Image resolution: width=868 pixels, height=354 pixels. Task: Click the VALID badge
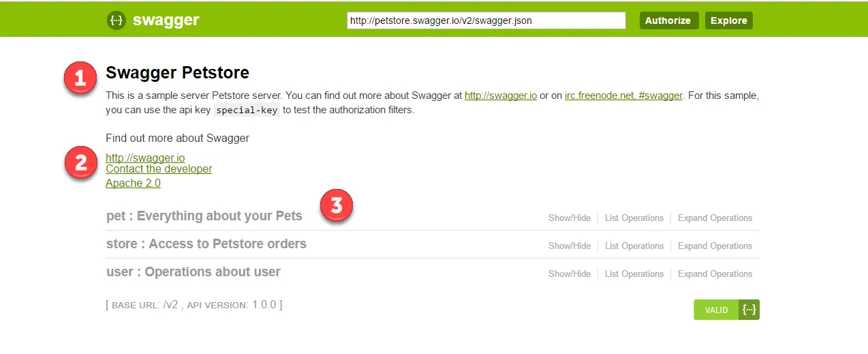pos(716,310)
